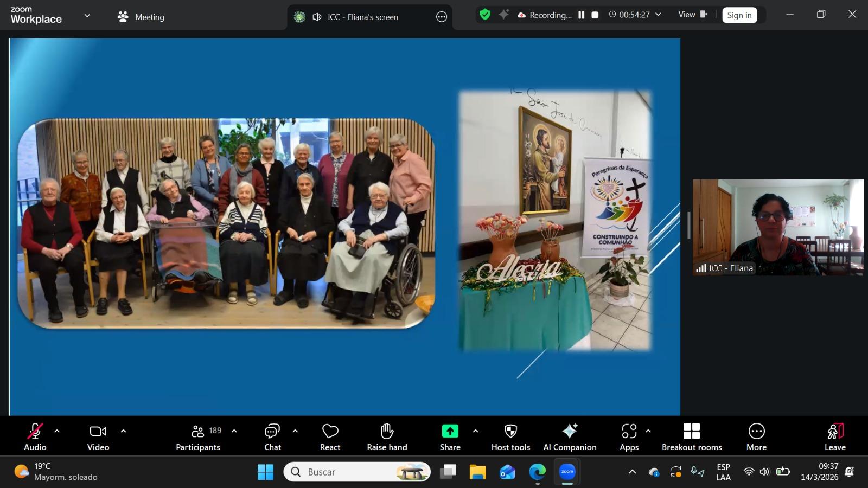Expand audio settings arrow next to Audio

tap(57, 432)
